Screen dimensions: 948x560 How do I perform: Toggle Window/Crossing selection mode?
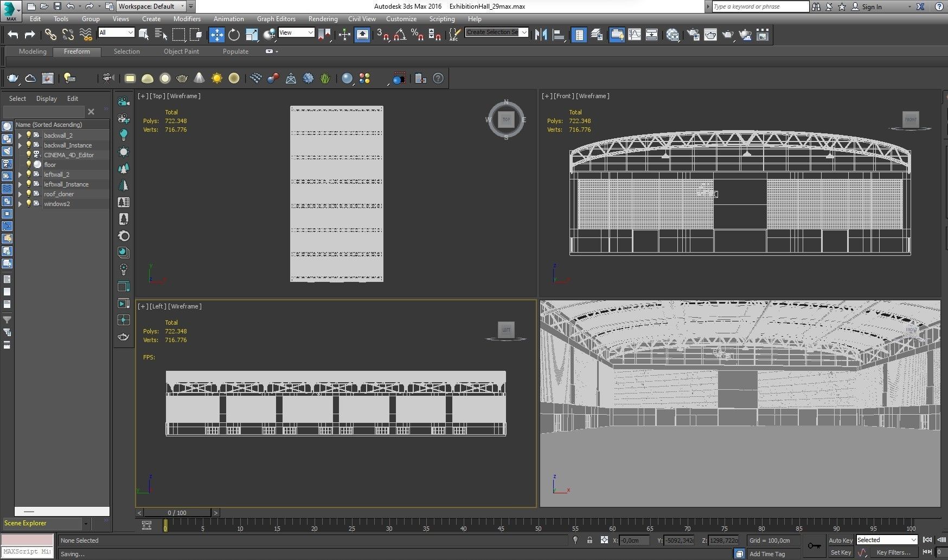(x=196, y=35)
